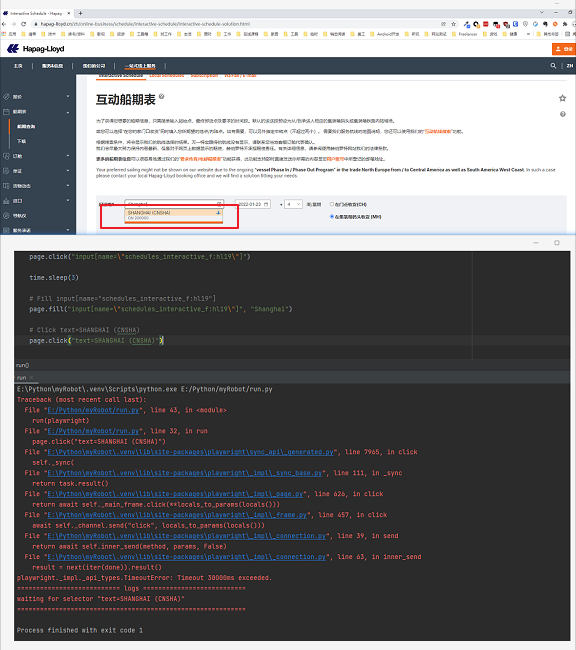Click the second top navigation item
The height and width of the screenshot is (650, 576).
click(52, 66)
